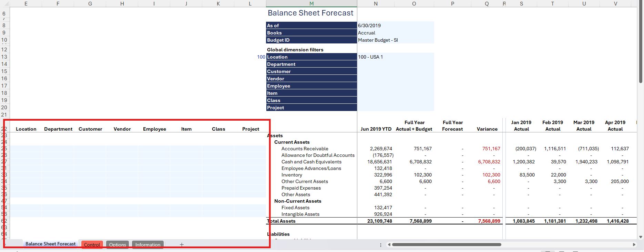Click the three-dot tab bar resize handle
The image size is (644, 252).
380,245
